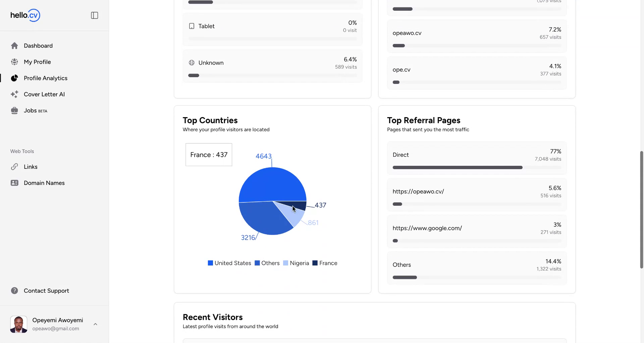The width and height of the screenshot is (644, 343).
Task: Click the My Profile globe icon
Action: pyautogui.click(x=14, y=62)
